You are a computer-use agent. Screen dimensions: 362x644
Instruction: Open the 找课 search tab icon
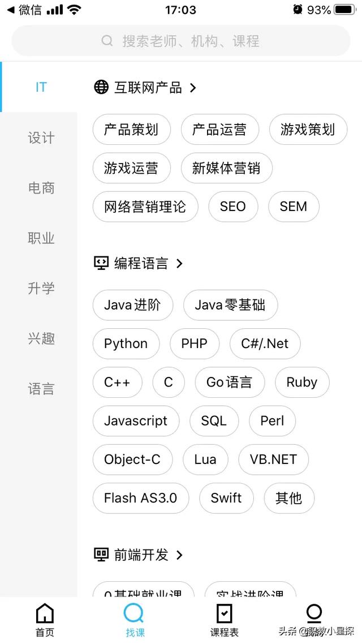(x=134, y=614)
